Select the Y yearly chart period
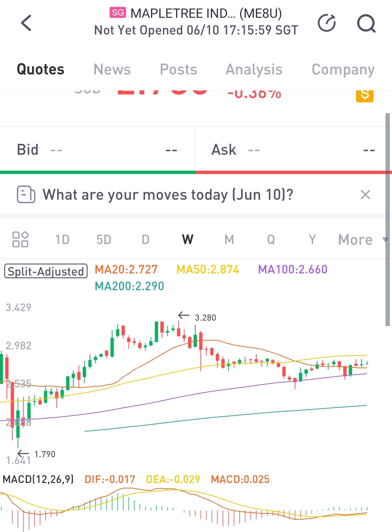The image size is (392, 532). (312, 240)
